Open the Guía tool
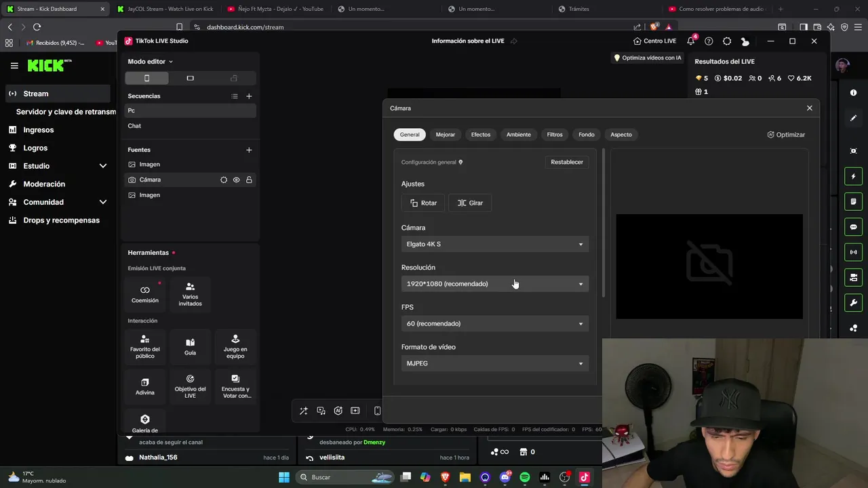868x488 pixels. click(190, 346)
